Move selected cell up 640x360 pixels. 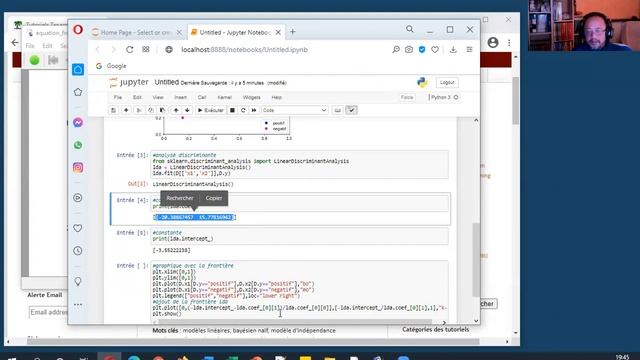coord(176,110)
